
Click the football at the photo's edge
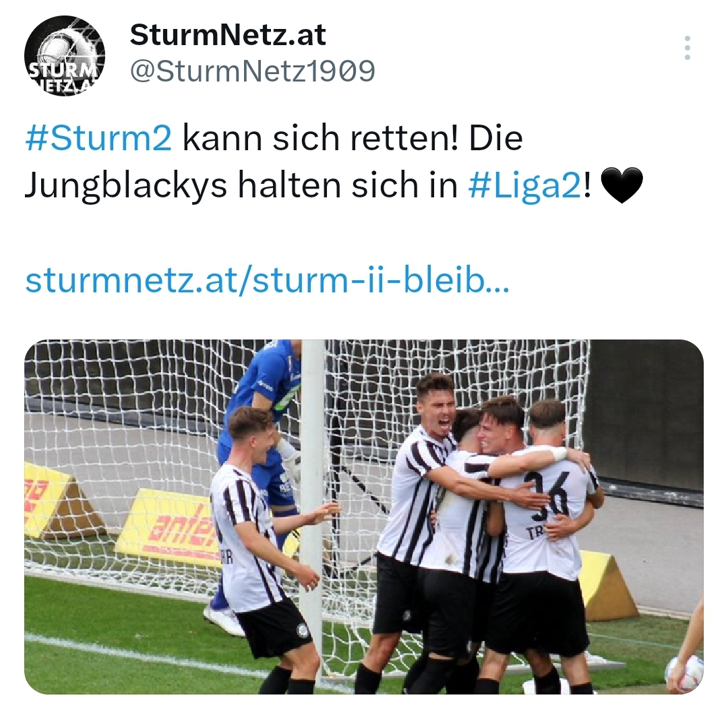coord(684,674)
